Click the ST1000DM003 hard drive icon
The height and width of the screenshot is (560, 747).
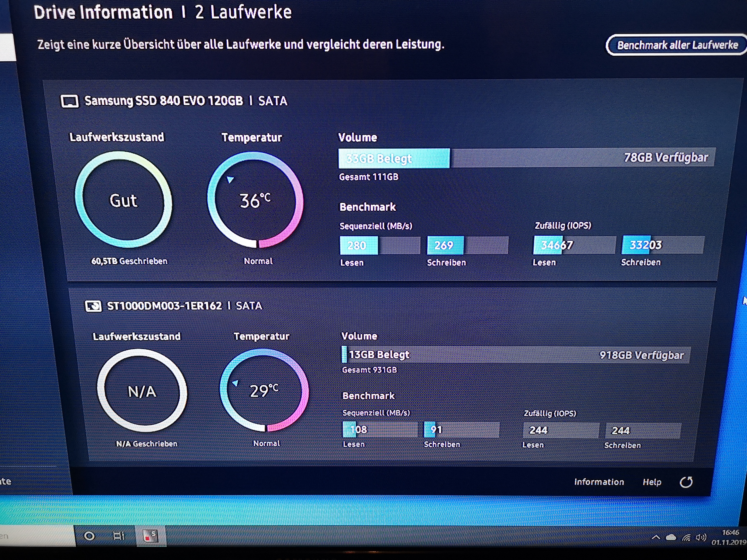click(x=93, y=306)
